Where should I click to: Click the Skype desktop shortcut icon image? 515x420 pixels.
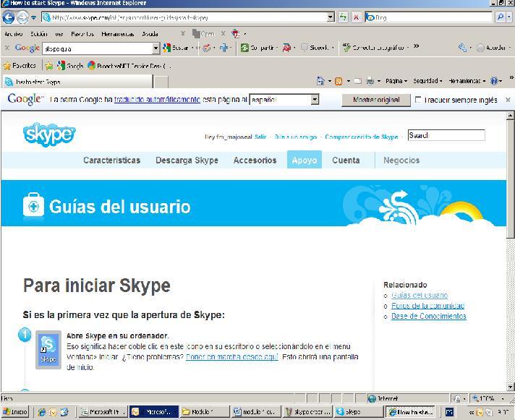pos(48,350)
